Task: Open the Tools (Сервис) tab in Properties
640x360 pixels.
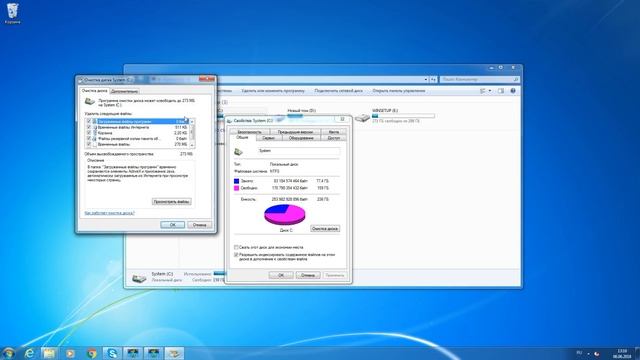Action: tap(269, 138)
